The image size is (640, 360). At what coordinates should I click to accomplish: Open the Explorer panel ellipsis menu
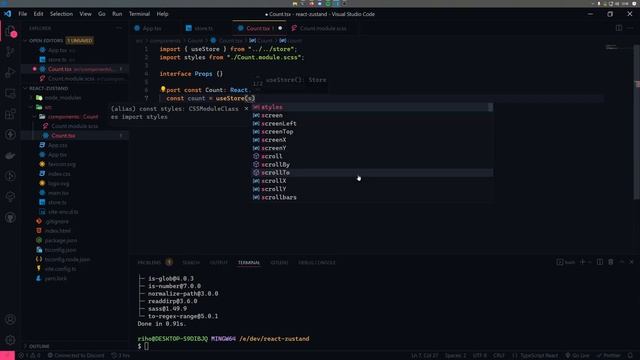tap(119, 28)
